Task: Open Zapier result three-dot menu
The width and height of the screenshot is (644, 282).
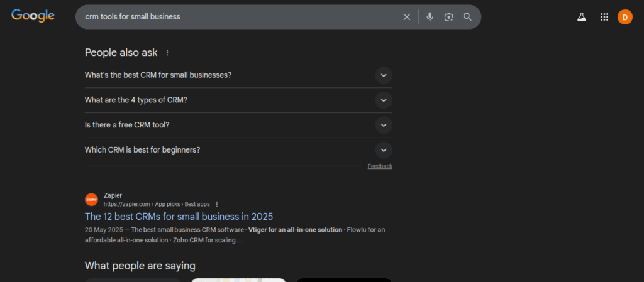Action: [217, 204]
